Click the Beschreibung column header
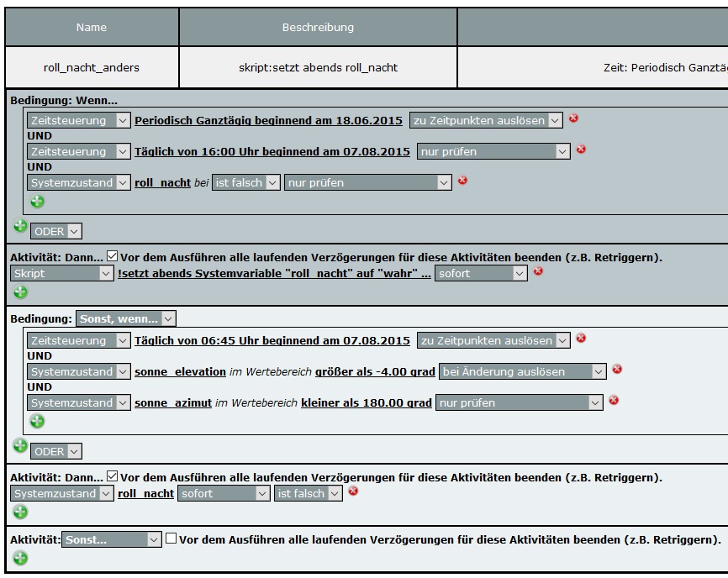728x578 pixels. [x=318, y=28]
